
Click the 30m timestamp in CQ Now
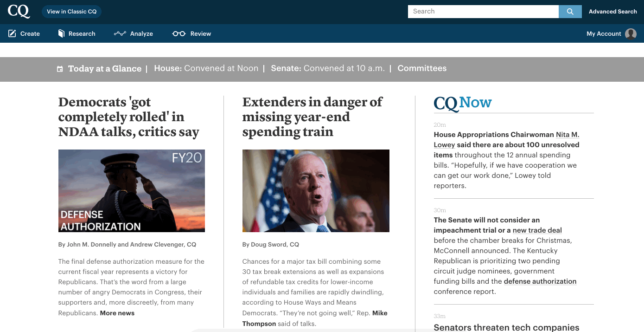tap(440, 210)
